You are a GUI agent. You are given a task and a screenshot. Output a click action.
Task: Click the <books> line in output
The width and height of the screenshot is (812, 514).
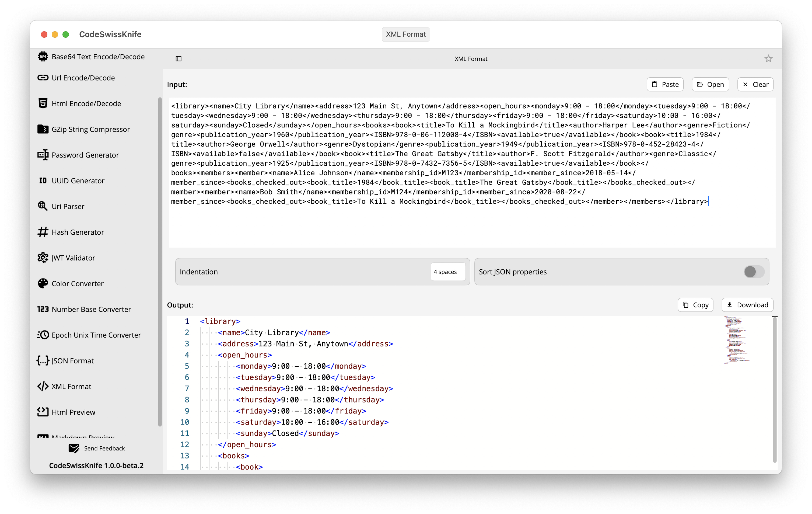point(233,456)
